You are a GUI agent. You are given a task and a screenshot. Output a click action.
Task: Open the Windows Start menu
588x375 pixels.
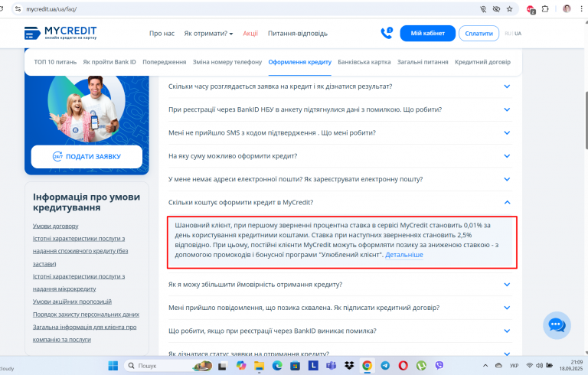(x=113, y=365)
